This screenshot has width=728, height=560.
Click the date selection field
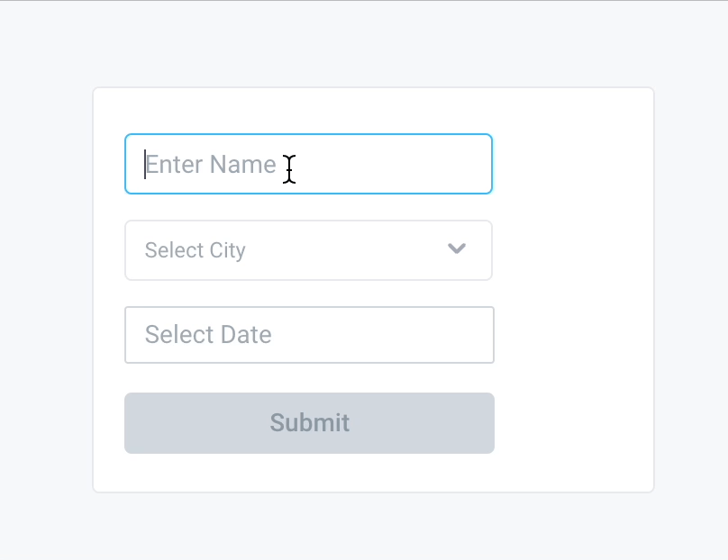pyautogui.click(x=309, y=334)
